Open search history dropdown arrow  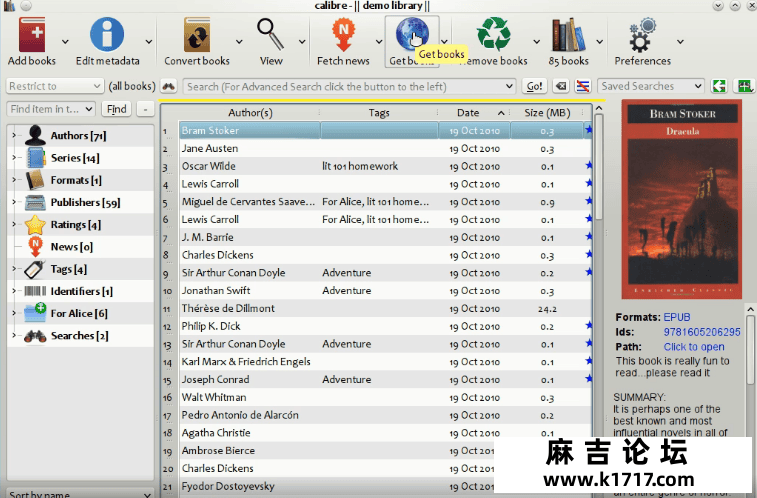pos(509,86)
